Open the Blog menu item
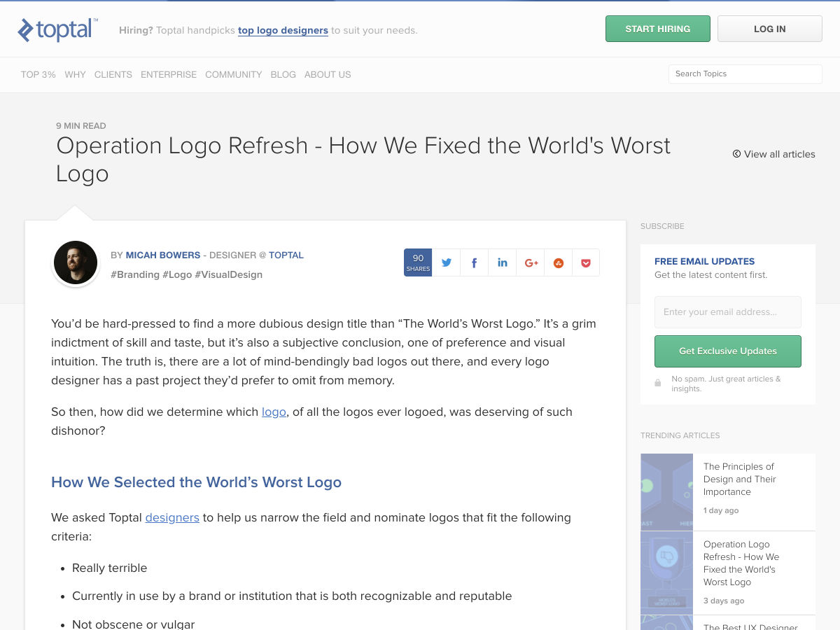Image resolution: width=840 pixels, height=630 pixels. click(283, 74)
